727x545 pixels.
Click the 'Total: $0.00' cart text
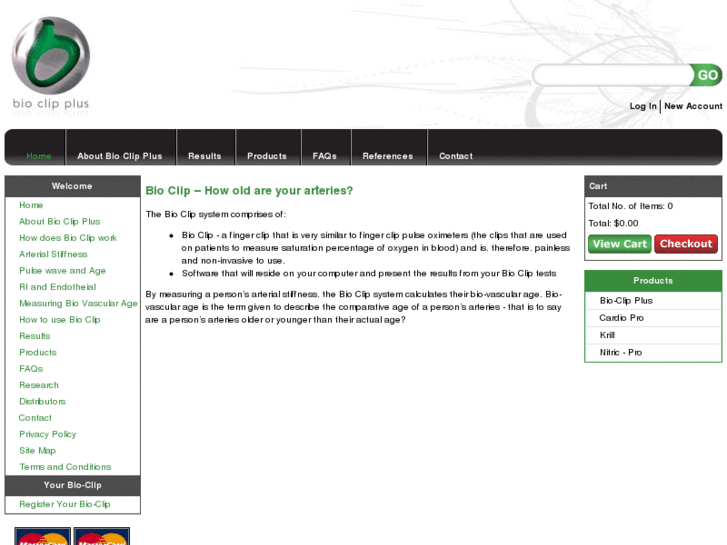coord(613,223)
